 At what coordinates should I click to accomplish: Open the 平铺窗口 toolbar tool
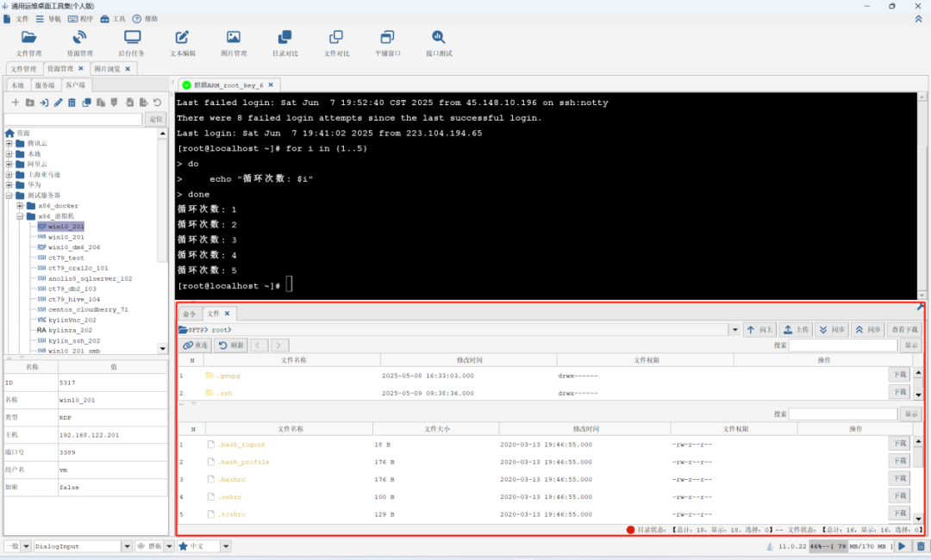coord(387,44)
